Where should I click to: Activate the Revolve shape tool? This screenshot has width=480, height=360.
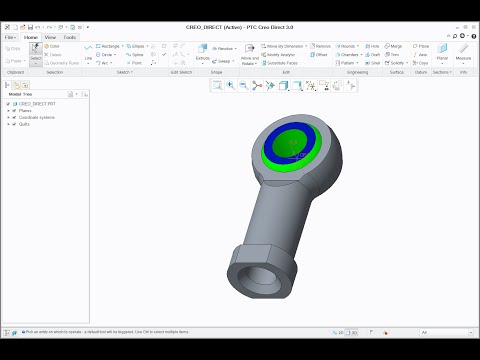pos(222,49)
